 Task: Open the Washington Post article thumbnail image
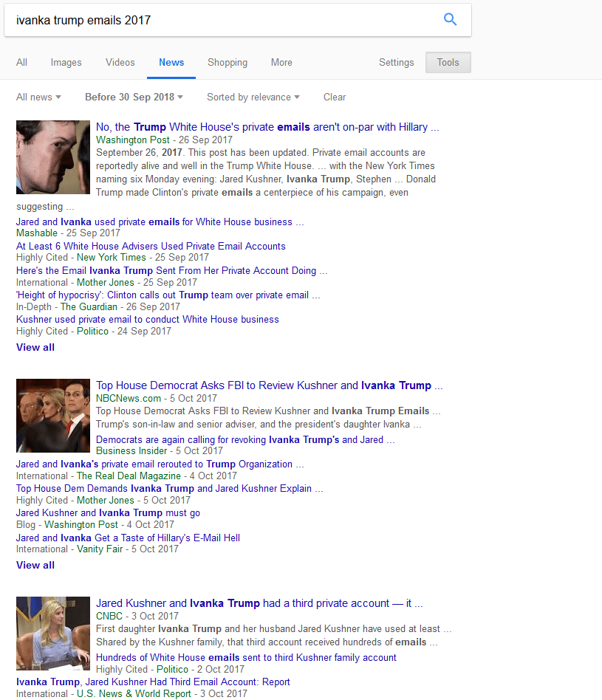click(x=53, y=157)
